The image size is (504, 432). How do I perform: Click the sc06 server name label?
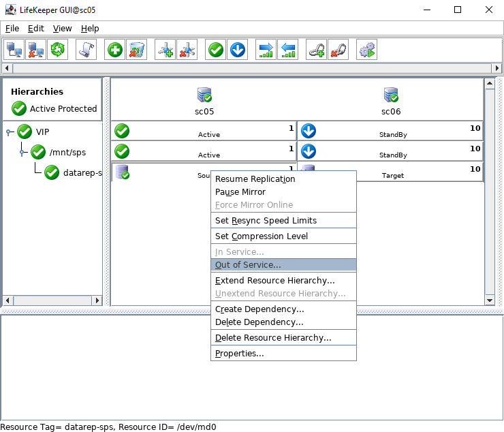tap(391, 112)
